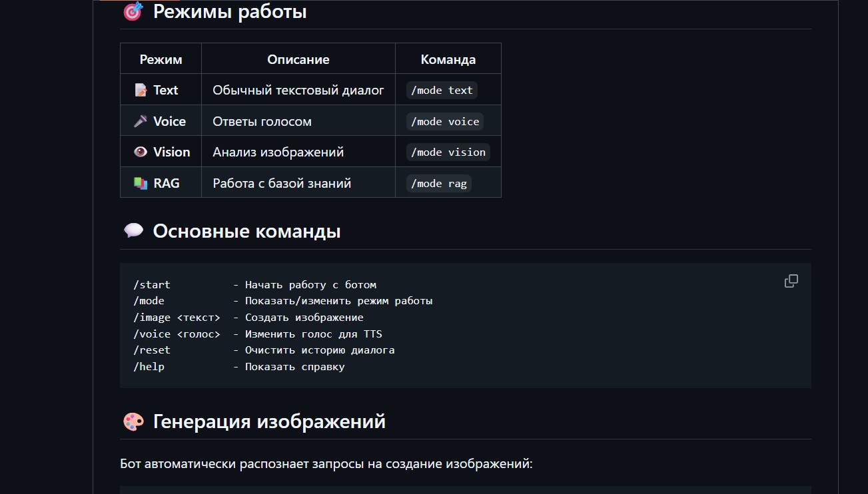Select the /mode rag command code
The width and height of the screenshot is (868, 494).
439,184
